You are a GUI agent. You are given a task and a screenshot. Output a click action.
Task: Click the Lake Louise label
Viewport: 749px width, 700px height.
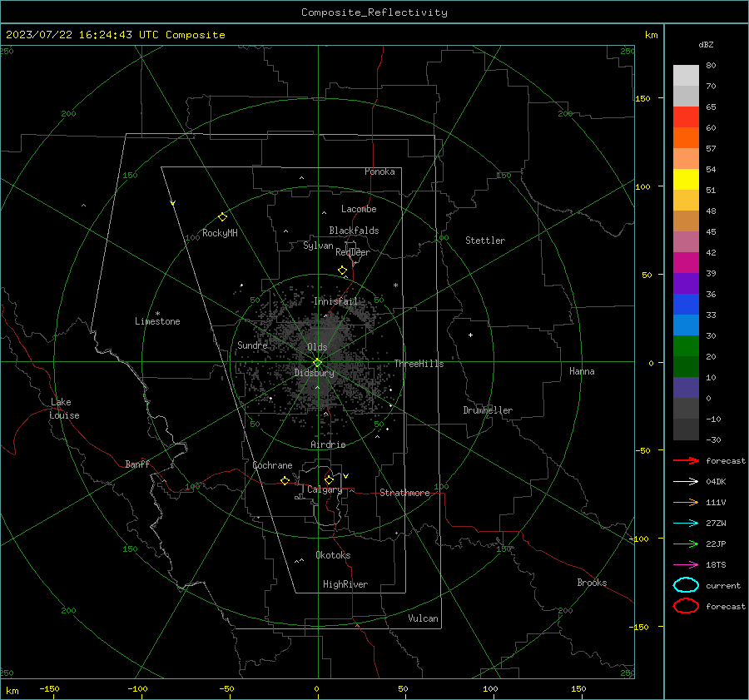[64, 409]
